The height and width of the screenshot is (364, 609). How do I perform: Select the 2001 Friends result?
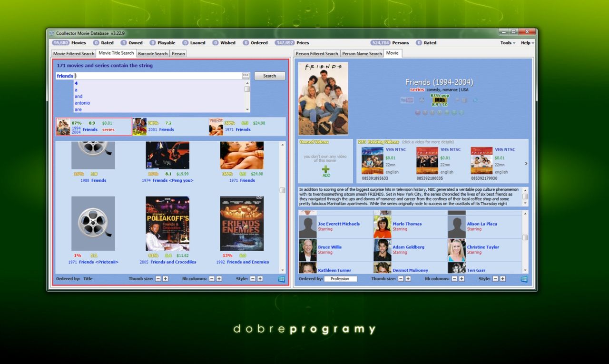170,127
